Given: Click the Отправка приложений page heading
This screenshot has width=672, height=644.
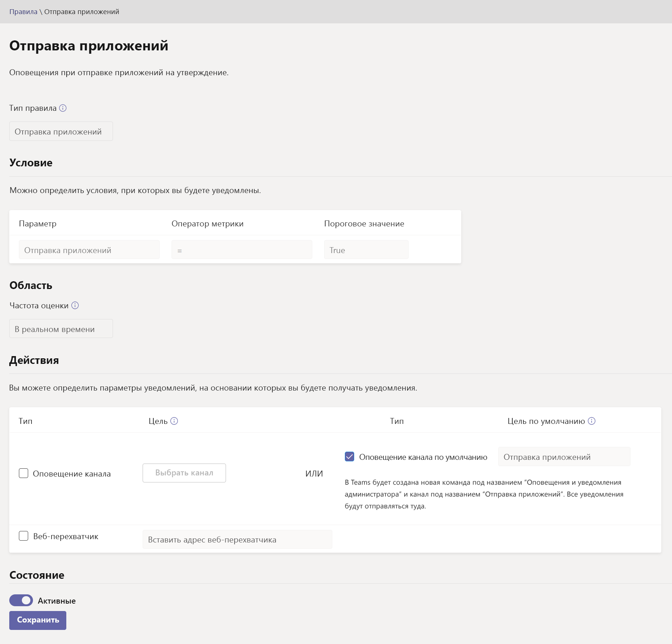Looking at the screenshot, I should tap(89, 46).
